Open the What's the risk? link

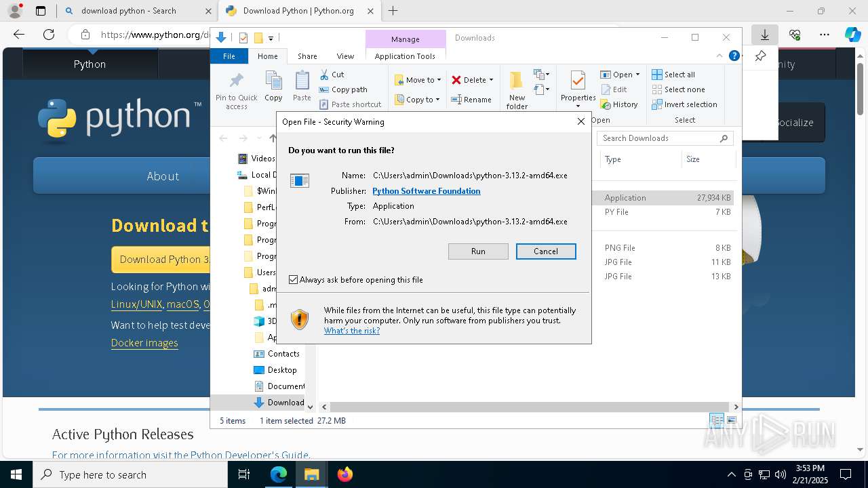[x=351, y=331]
